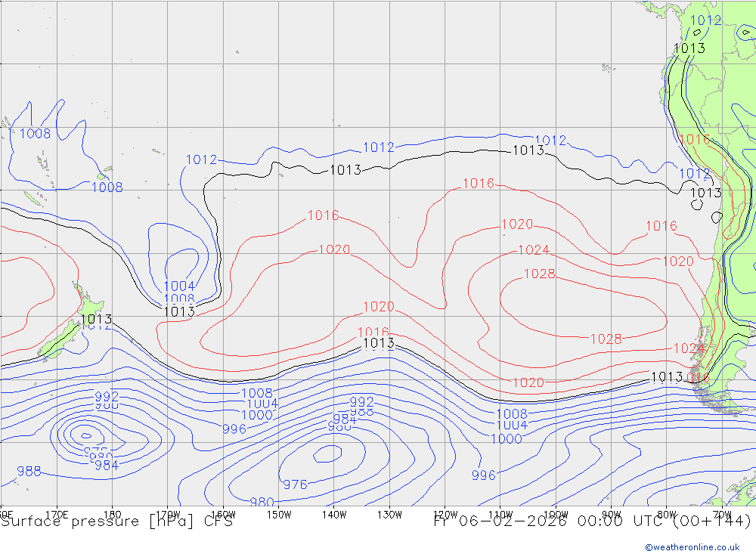Click the blue 976 label southwest of 140W low
Image resolution: width=756 pixels, height=554 pixels.
coord(295,484)
